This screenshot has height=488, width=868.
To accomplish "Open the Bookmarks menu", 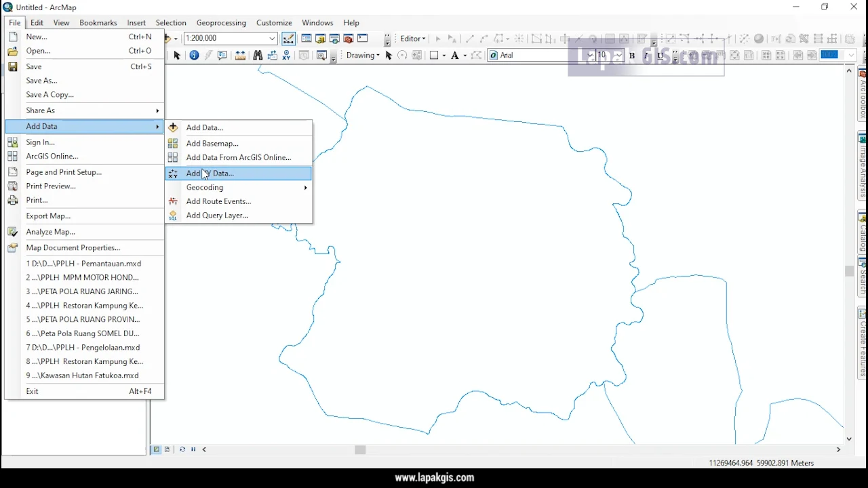I will coord(98,22).
